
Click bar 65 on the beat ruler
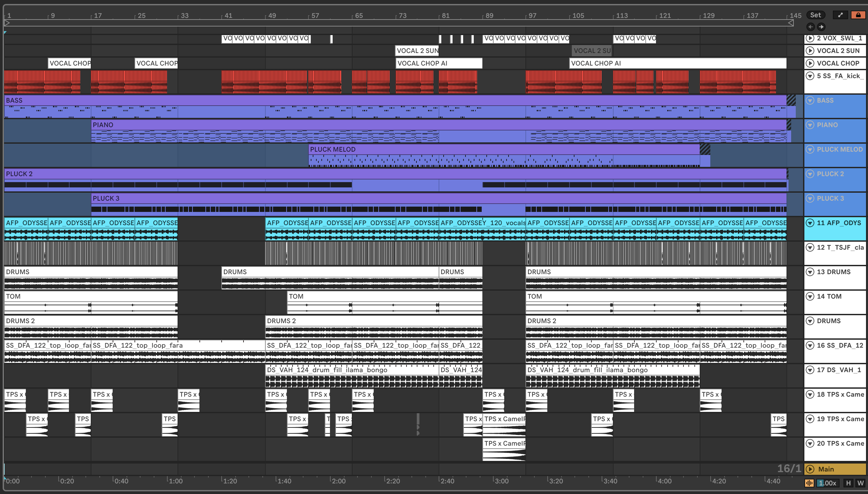click(359, 16)
